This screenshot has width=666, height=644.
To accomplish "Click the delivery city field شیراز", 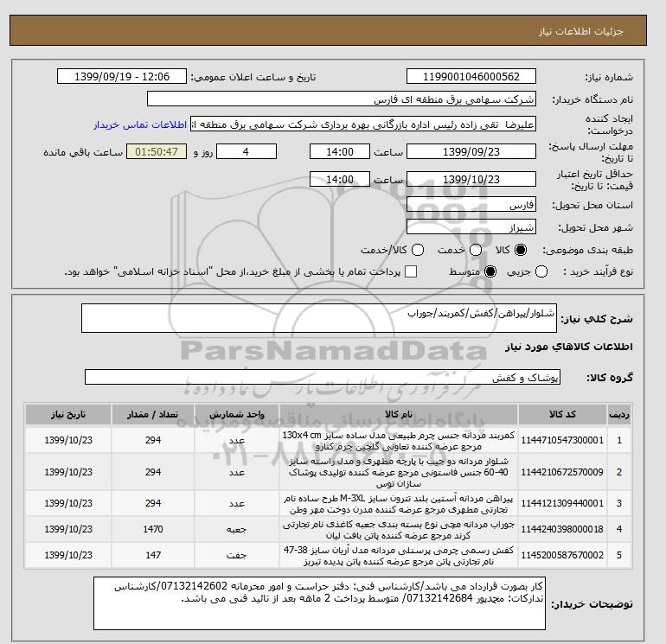I will click(471, 226).
